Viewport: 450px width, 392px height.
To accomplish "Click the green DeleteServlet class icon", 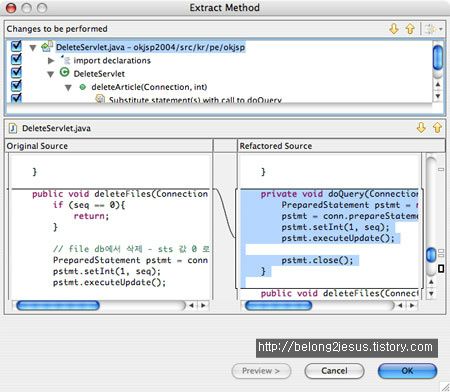I will pos(64,72).
